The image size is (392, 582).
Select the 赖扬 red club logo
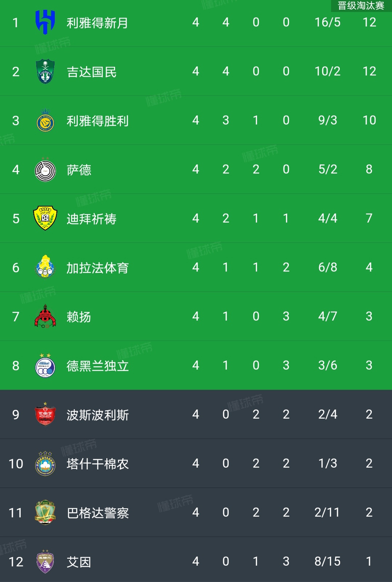(45, 316)
